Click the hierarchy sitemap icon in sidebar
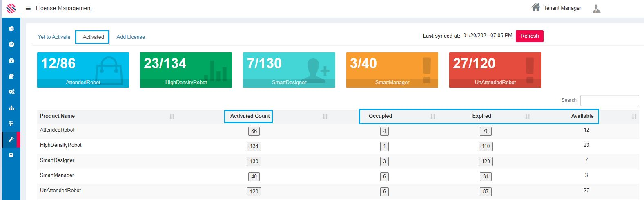Image resolution: width=644 pixels, height=200 pixels. [x=11, y=108]
